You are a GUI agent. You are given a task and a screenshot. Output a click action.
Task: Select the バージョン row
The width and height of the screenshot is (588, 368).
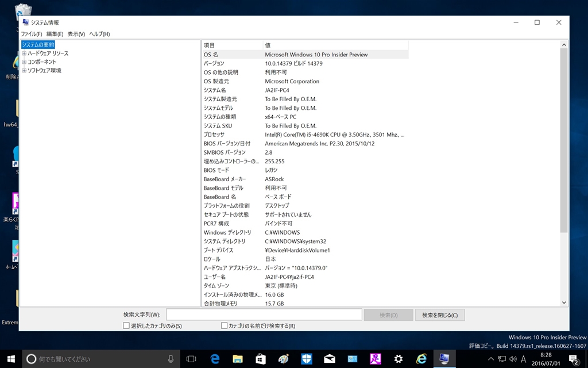(305, 63)
